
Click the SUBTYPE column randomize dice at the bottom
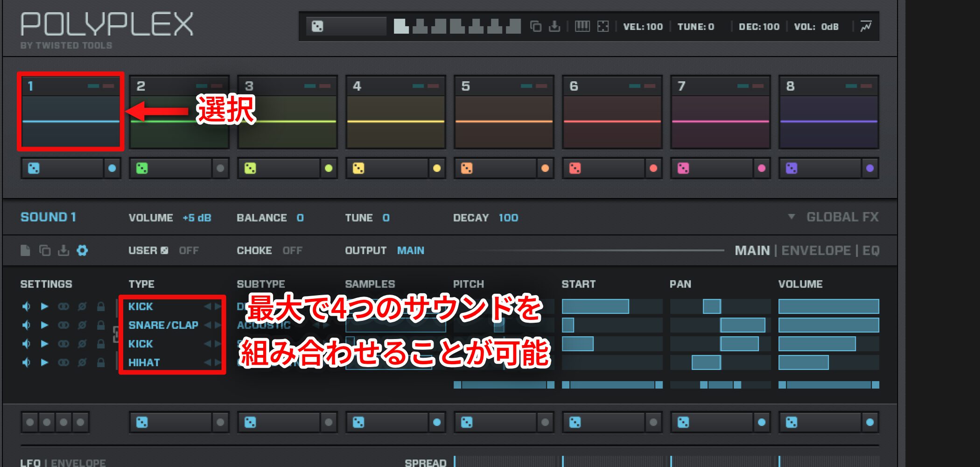(x=250, y=423)
